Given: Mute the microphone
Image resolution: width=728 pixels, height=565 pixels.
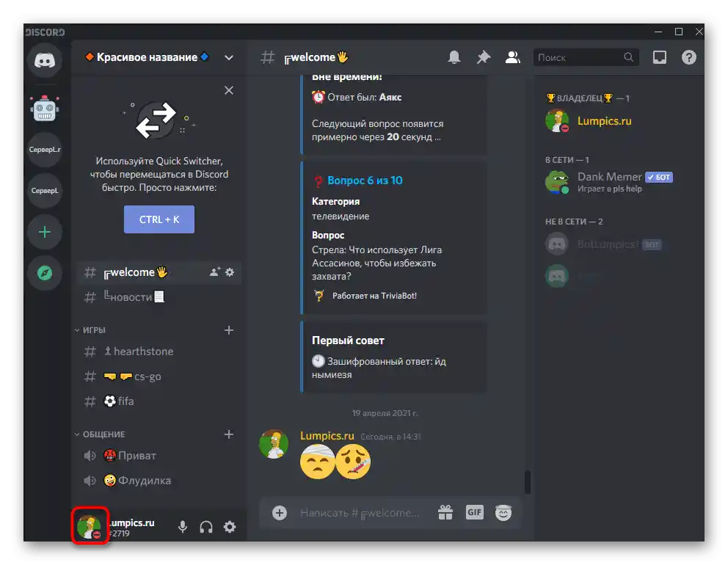Looking at the screenshot, I should (183, 526).
